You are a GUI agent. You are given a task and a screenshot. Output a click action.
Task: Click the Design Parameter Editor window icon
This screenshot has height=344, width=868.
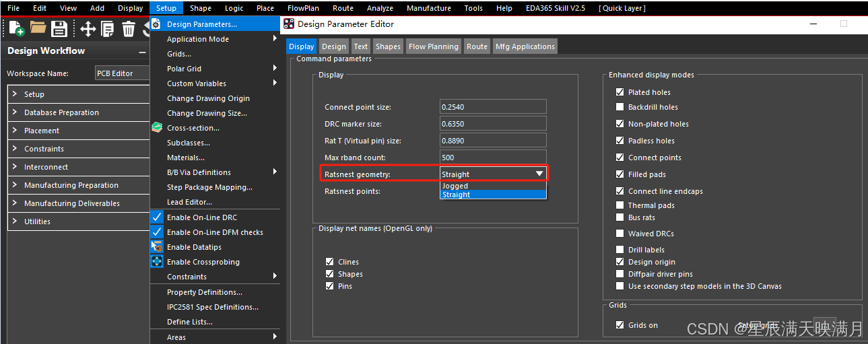pyautogui.click(x=289, y=24)
